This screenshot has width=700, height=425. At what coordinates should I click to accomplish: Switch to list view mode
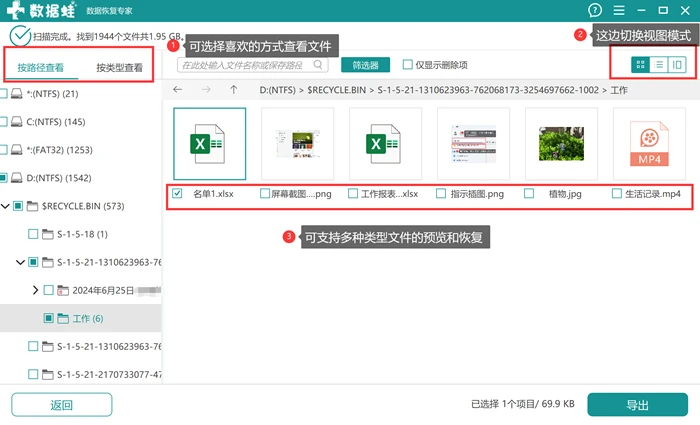tap(658, 65)
